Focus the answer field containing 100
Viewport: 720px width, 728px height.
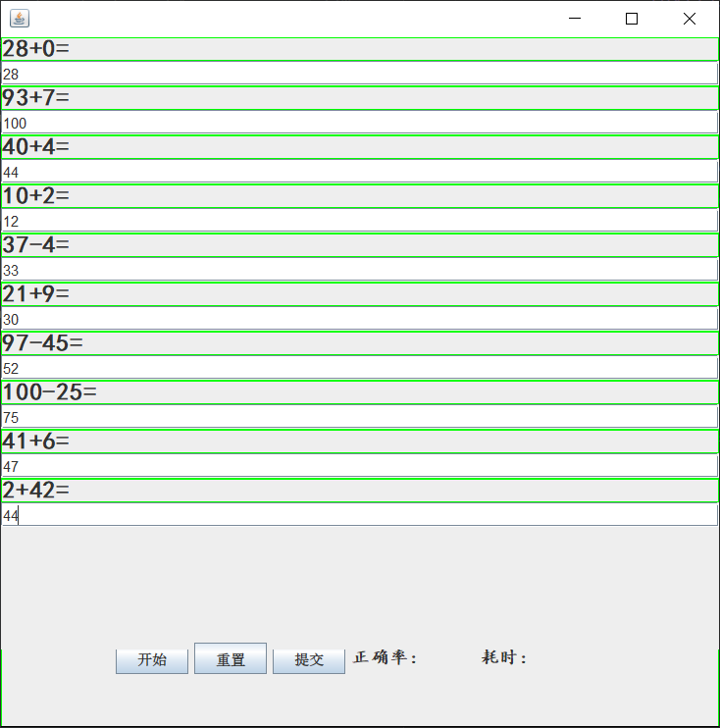click(x=360, y=123)
